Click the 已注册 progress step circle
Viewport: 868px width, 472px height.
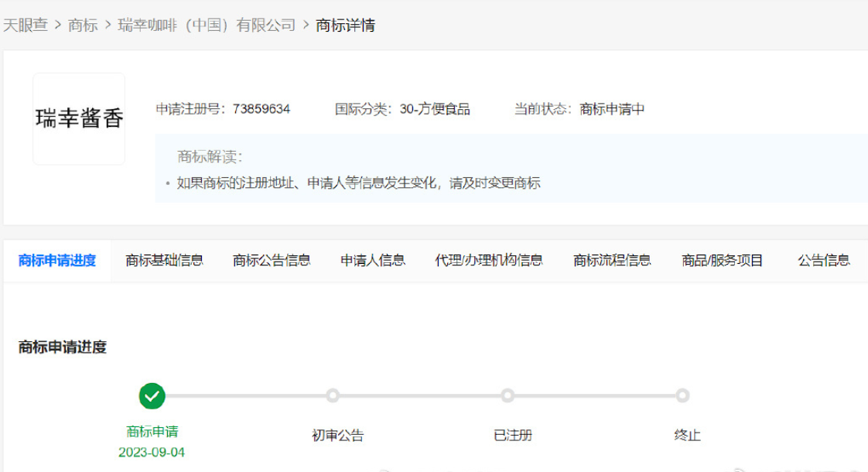[507, 395]
